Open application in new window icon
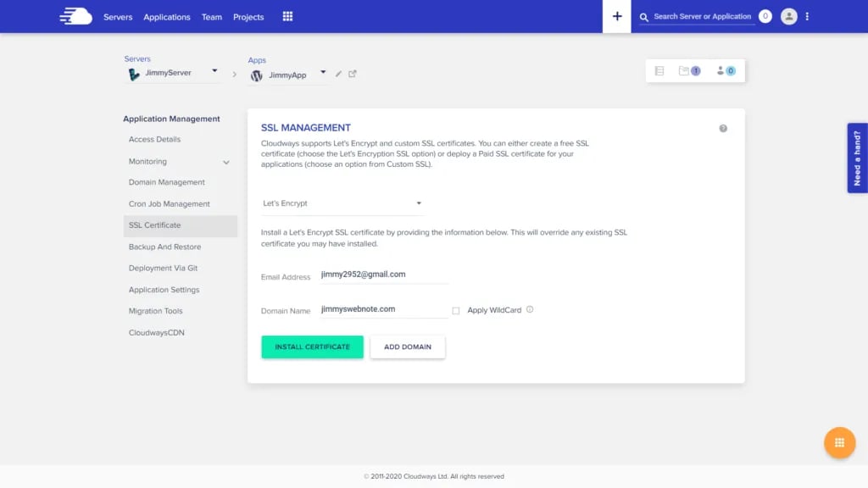Screen dimensions: 868x488 coord(353,74)
